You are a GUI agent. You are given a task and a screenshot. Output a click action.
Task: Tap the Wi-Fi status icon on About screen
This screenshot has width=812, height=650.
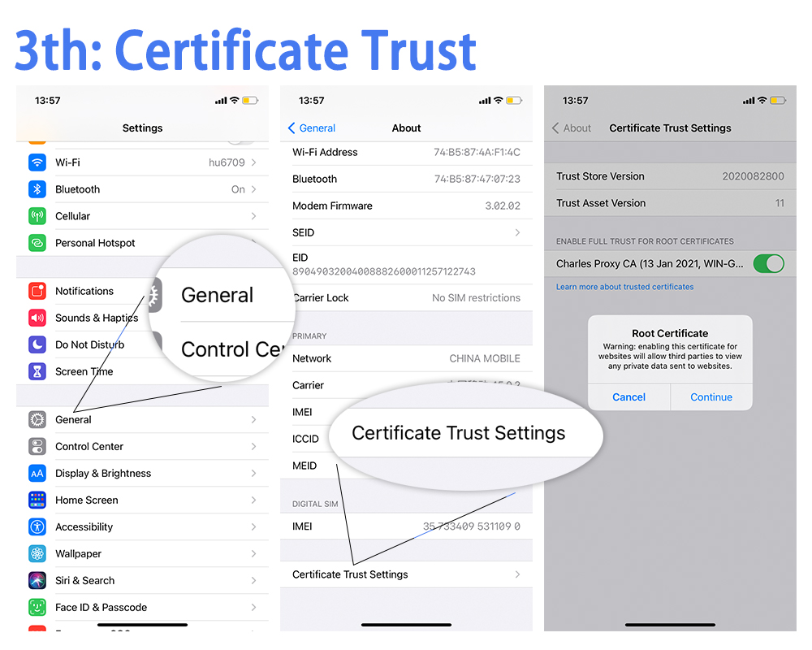coord(499,100)
